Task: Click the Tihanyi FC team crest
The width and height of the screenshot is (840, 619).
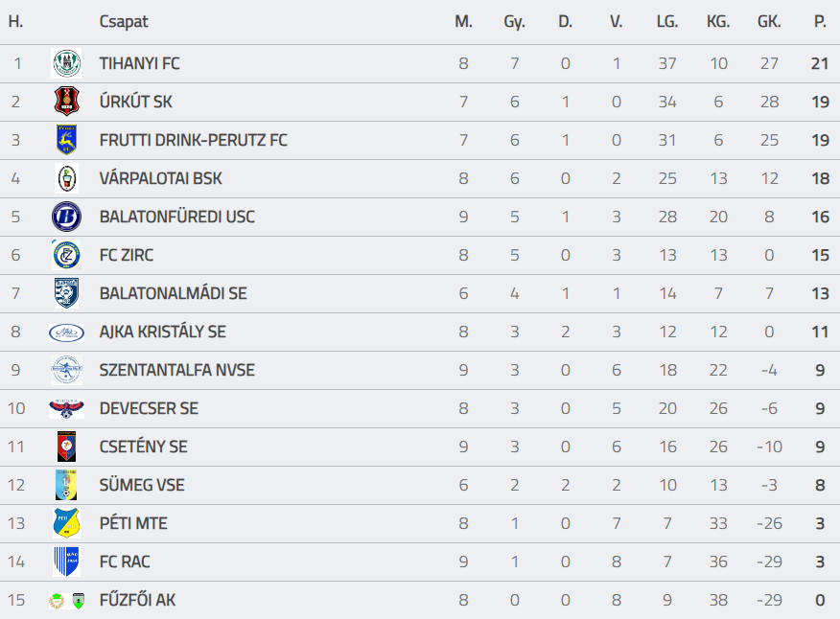Action: (66, 64)
